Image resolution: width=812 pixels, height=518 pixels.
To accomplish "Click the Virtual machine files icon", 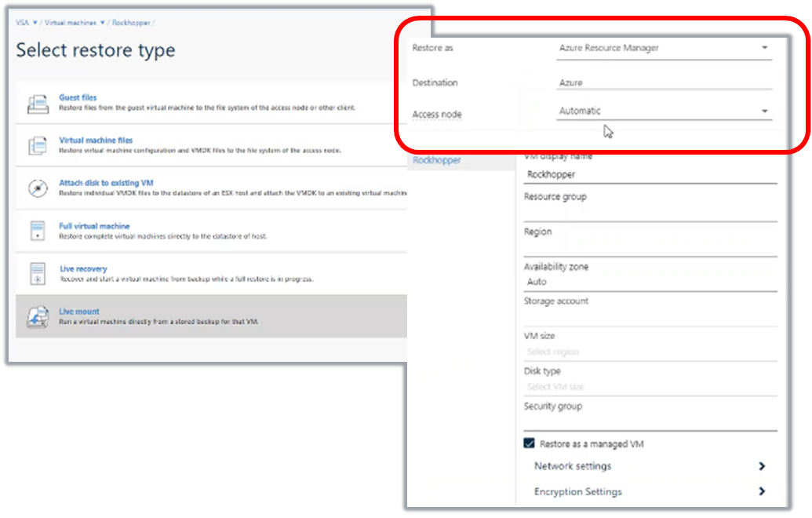I will [37, 145].
